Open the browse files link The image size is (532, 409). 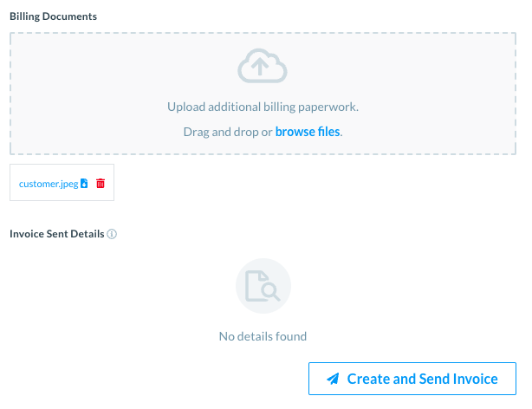[308, 132]
